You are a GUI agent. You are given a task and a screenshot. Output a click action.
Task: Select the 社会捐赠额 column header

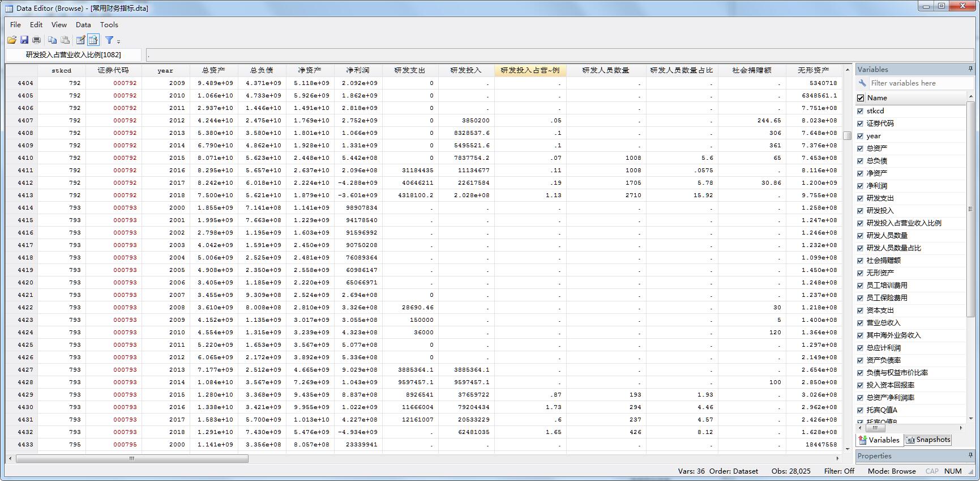(x=752, y=70)
